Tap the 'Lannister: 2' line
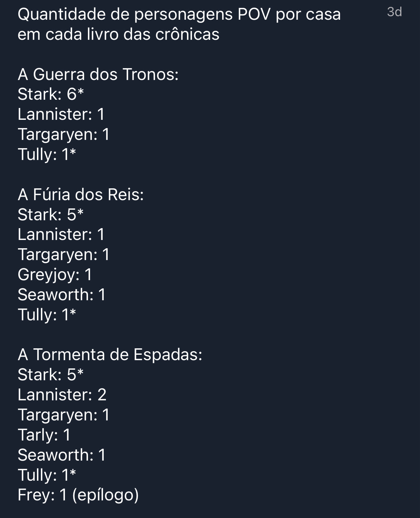 [x=62, y=395]
